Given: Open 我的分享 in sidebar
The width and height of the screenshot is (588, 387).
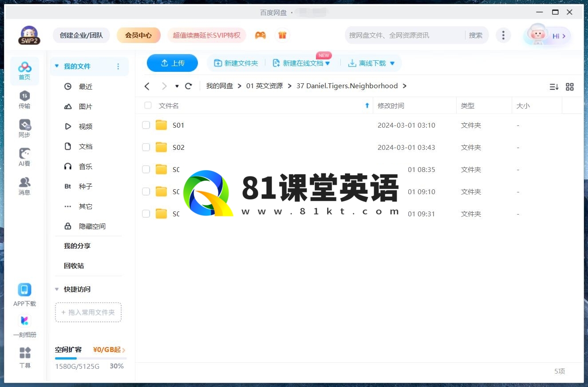Looking at the screenshot, I should [x=77, y=246].
